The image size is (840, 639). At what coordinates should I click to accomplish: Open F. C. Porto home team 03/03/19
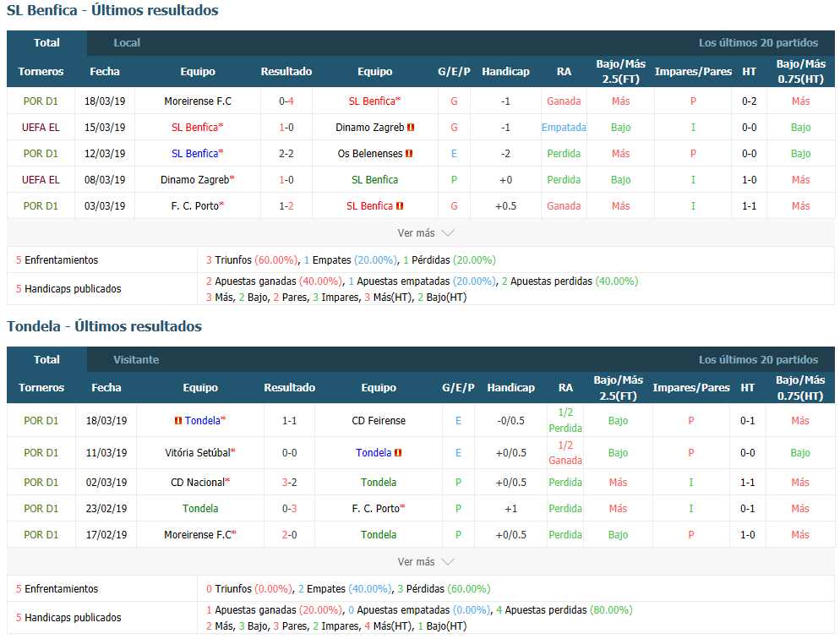click(195, 205)
